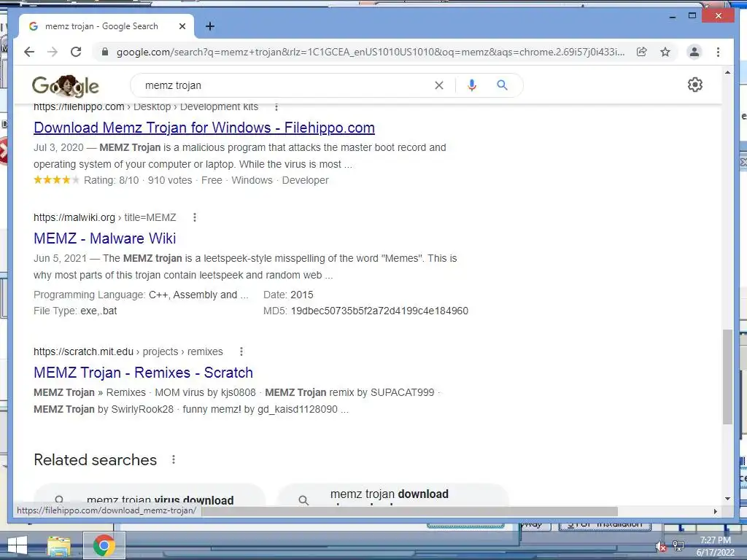Viewport: 747px width, 560px height.
Task: Open the network tray icon
Action: tap(678, 545)
